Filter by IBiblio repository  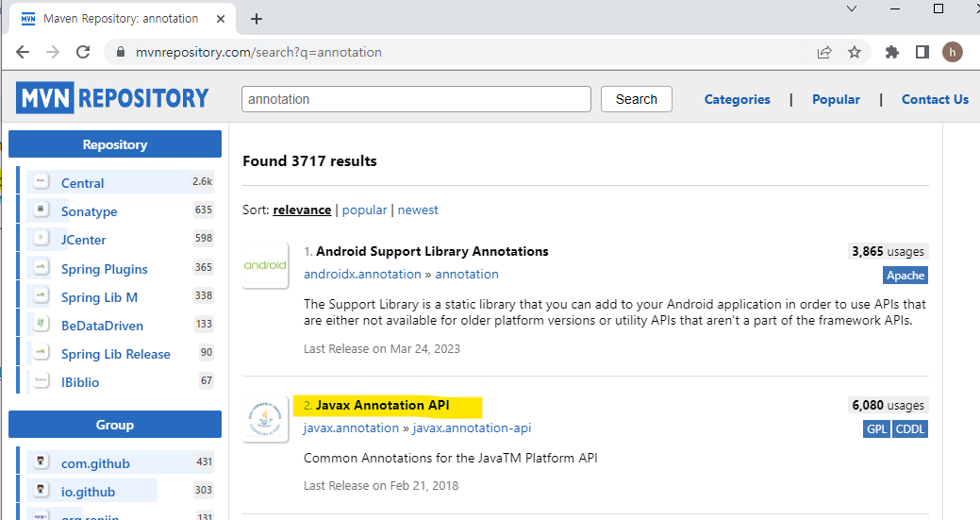(x=80, y=382)
